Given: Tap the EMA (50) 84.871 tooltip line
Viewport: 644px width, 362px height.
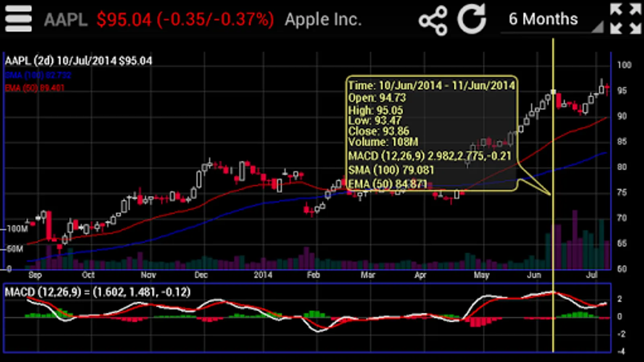Looking at the screenshot, I should [388, 184].
